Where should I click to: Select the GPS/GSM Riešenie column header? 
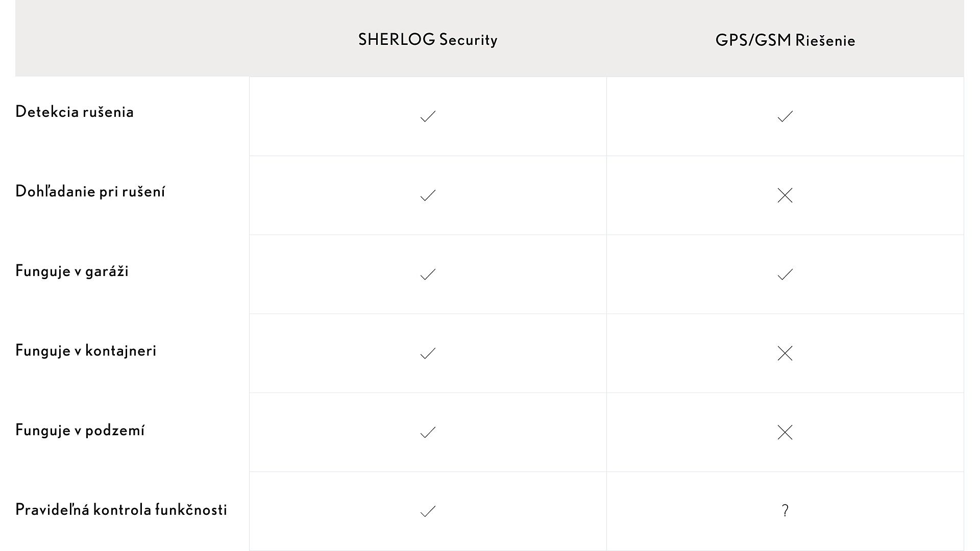(785, 40)
